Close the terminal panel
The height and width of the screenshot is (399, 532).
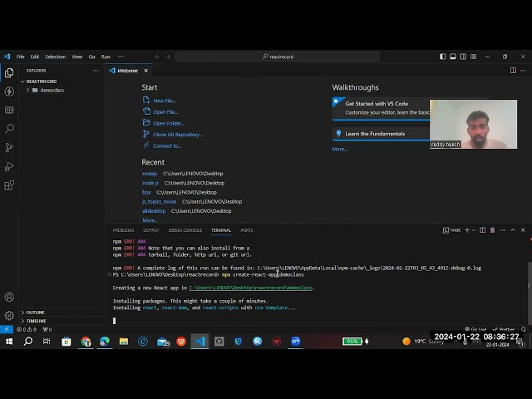[523, 230]
